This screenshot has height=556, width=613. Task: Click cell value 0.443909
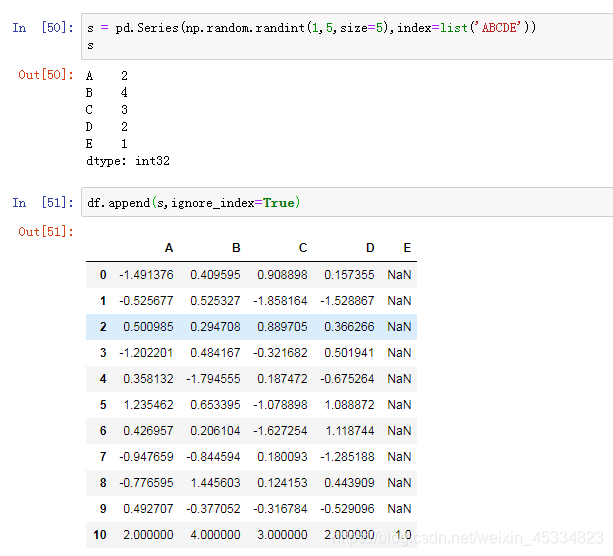coord(349,483)
